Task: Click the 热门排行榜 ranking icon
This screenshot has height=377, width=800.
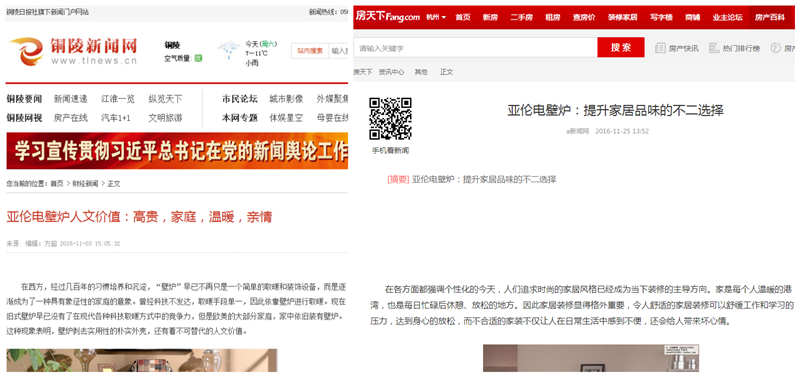Action: 714,48
